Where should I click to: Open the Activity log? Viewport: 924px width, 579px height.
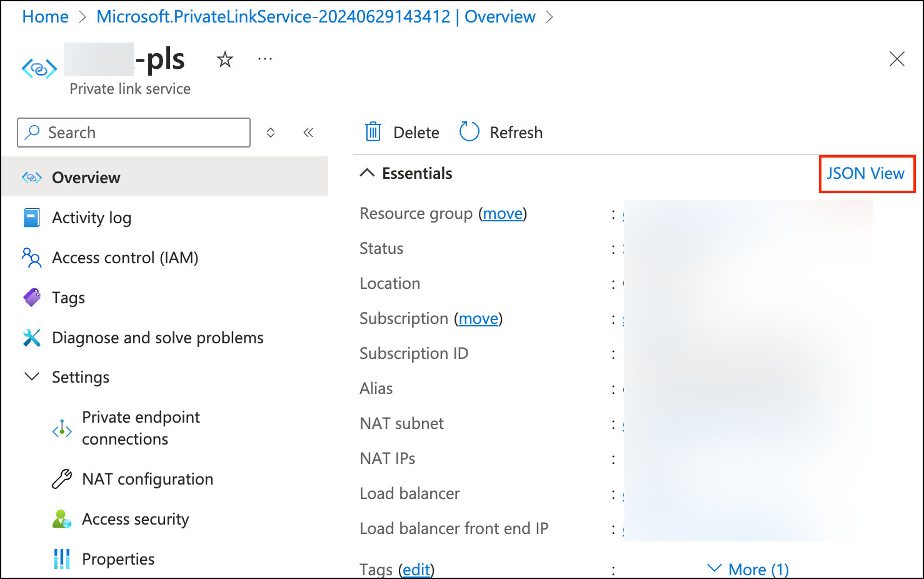coord(91,218)
